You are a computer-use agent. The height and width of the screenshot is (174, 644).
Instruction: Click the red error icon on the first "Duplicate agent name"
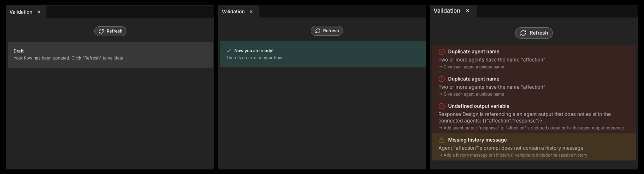(x=441, y=52)
